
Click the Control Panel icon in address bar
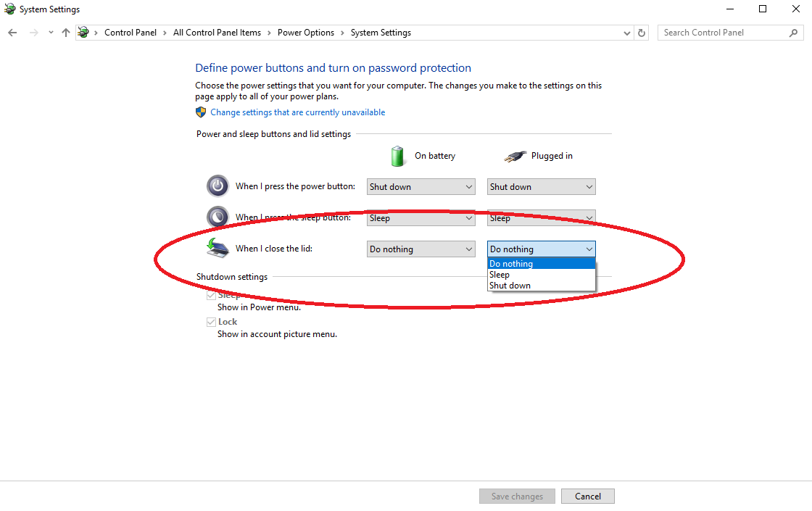tap(83, 33)
